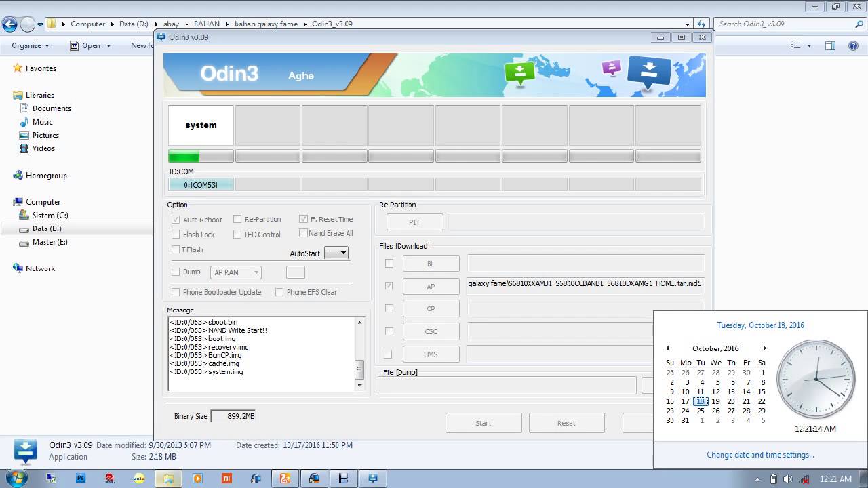Screen dimensions: 868x488
Task: Select Homegroup in the navigation pane
Action: [46, 175]
